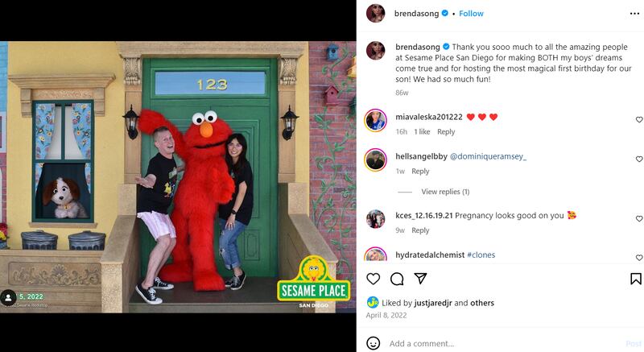The image size is (644, 352).
Task: Like hellsangelbby's comment heart
Action: pos(639,159)
